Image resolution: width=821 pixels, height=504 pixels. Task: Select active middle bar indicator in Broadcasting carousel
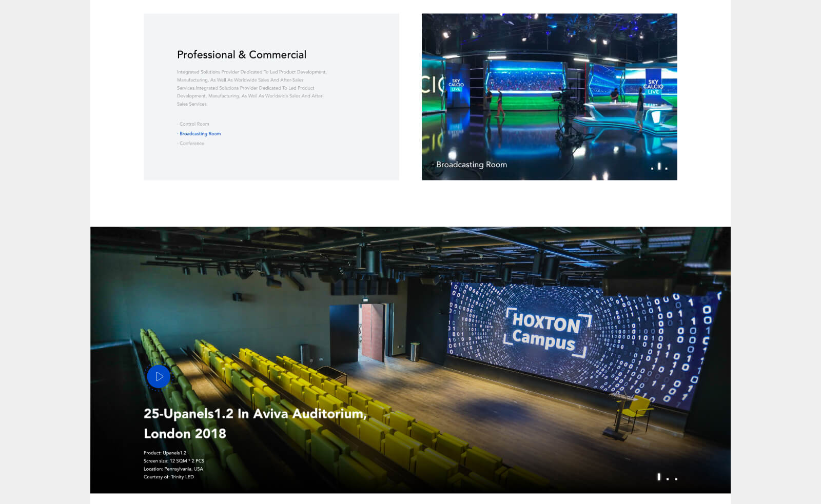tap(659, 167)
